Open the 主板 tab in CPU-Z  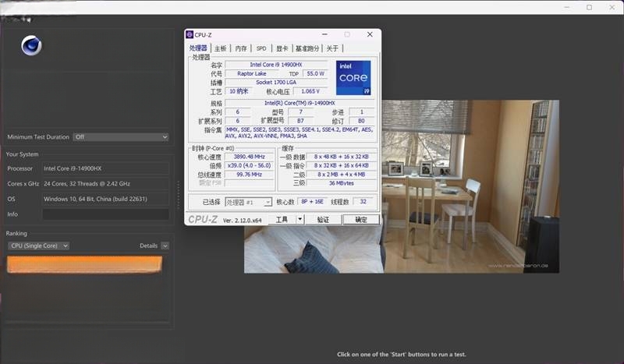tap(220, 48)
